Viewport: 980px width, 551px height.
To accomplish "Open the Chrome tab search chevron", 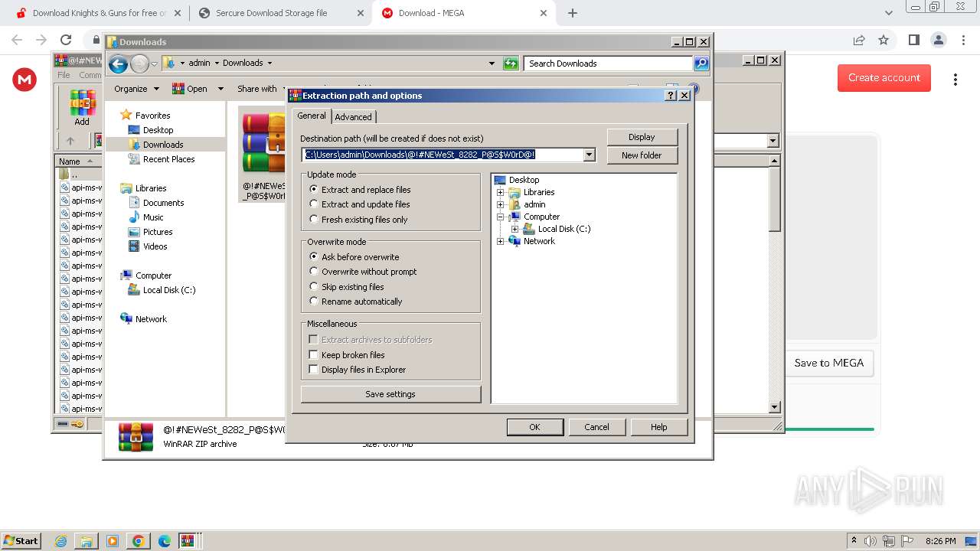I will tap(889, 13).
